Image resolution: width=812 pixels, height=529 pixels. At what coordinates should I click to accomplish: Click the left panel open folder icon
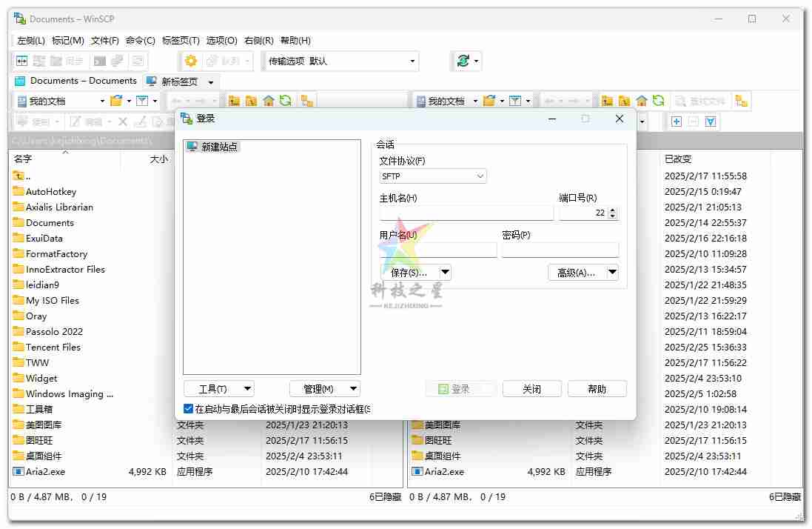[116, 101]
